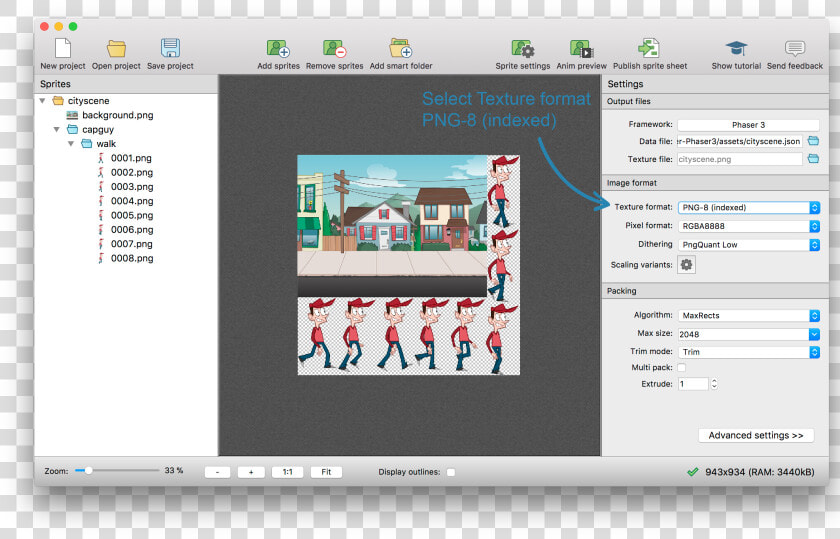This screenshot has height=539, width=840.
Task: Select sprite 0008.png
Action: point(131,258)
